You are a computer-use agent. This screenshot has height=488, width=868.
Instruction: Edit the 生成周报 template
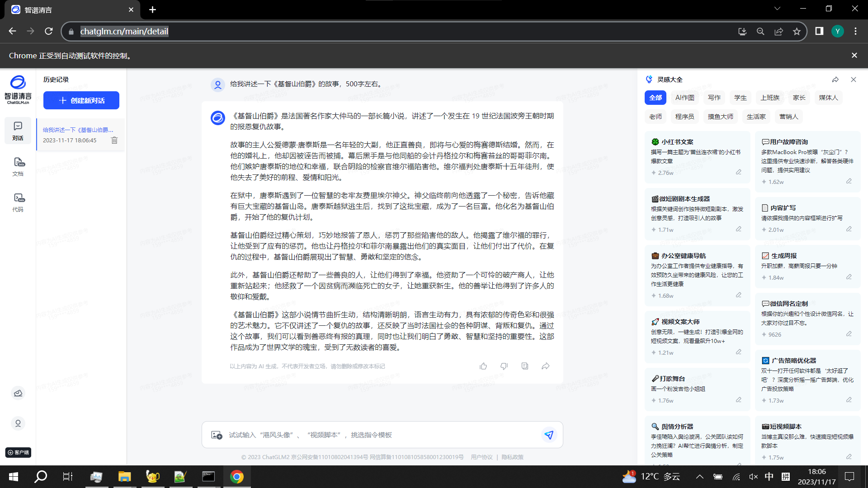pos(849,277)
